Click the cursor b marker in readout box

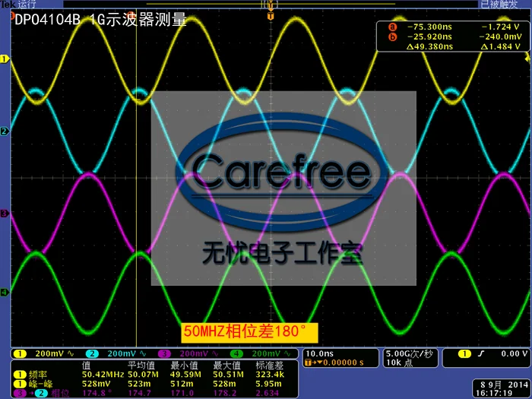tap(393, 36)
